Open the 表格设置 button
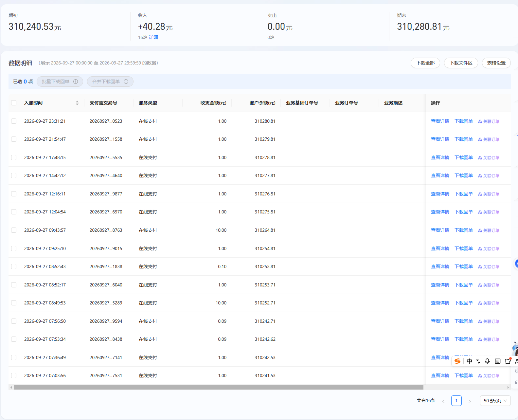Image resolution: width=518 pixels, height=420 pixels. [496, 63]
